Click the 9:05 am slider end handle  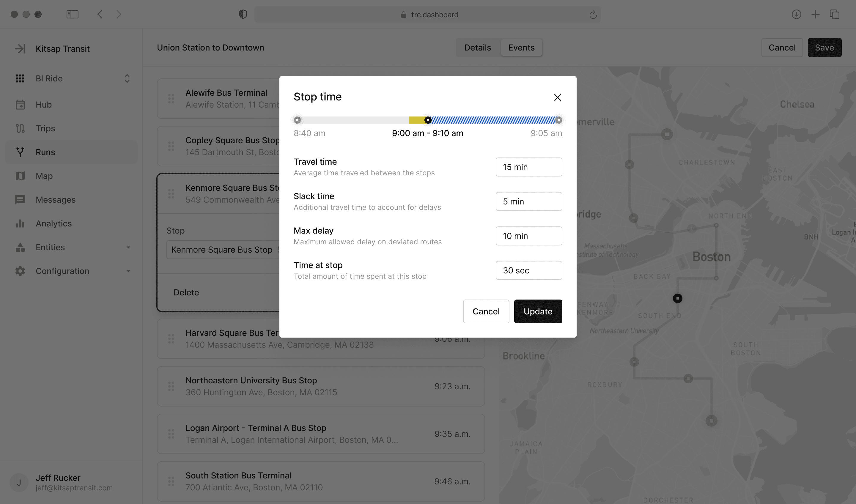[x=558, y=120]
